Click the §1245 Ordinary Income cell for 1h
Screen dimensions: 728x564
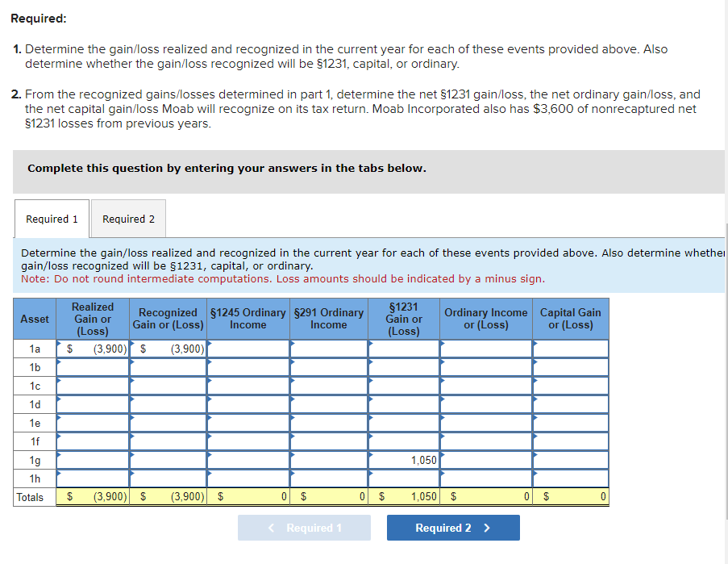coord(248,478)
